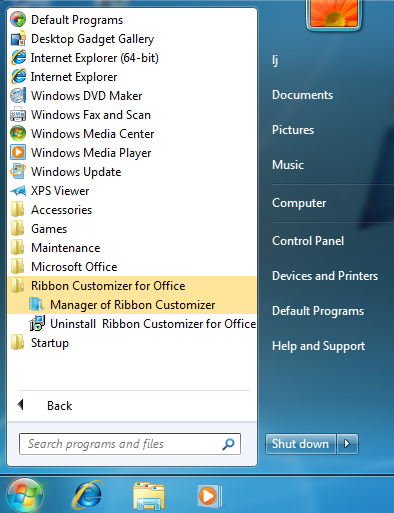Open Computer from the right pane
394x513 pixels.
coord(299,203)
